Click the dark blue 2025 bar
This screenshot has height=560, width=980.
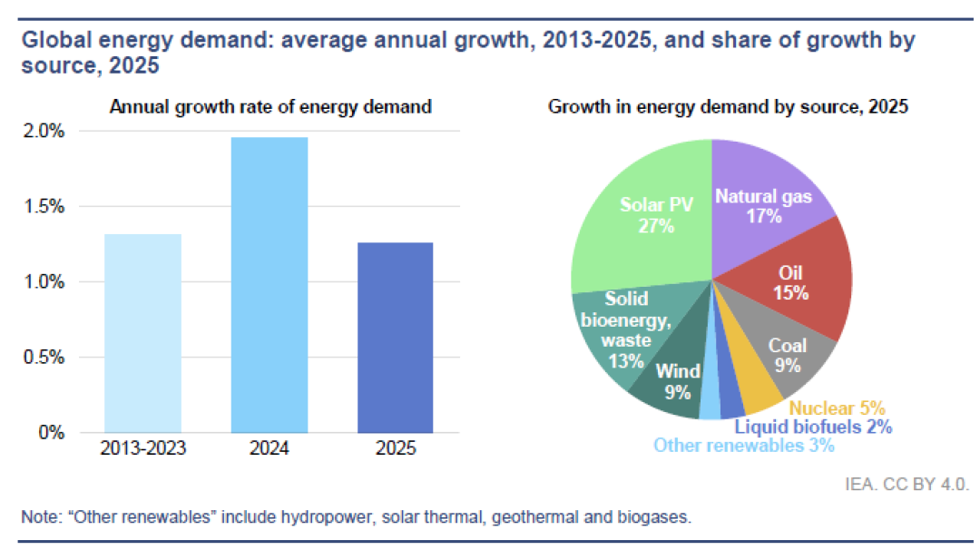click(x=395, y=338)
